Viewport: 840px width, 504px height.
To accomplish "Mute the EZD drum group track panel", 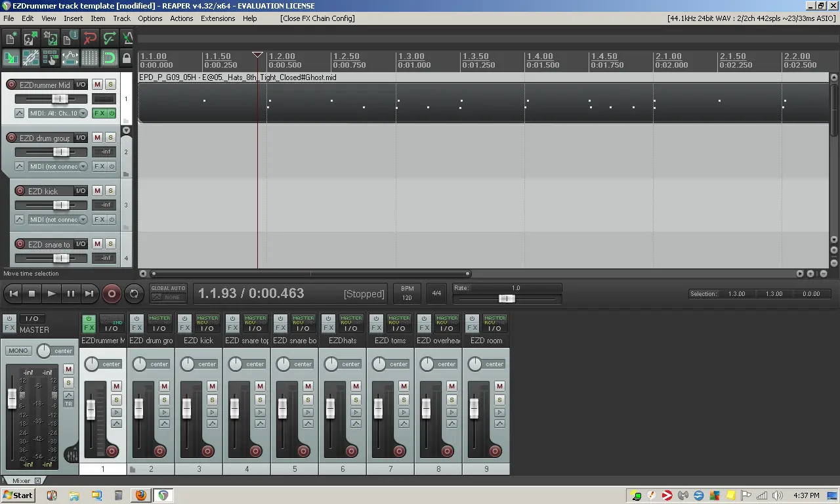I will pyautogui.click(x=97, y=138).
